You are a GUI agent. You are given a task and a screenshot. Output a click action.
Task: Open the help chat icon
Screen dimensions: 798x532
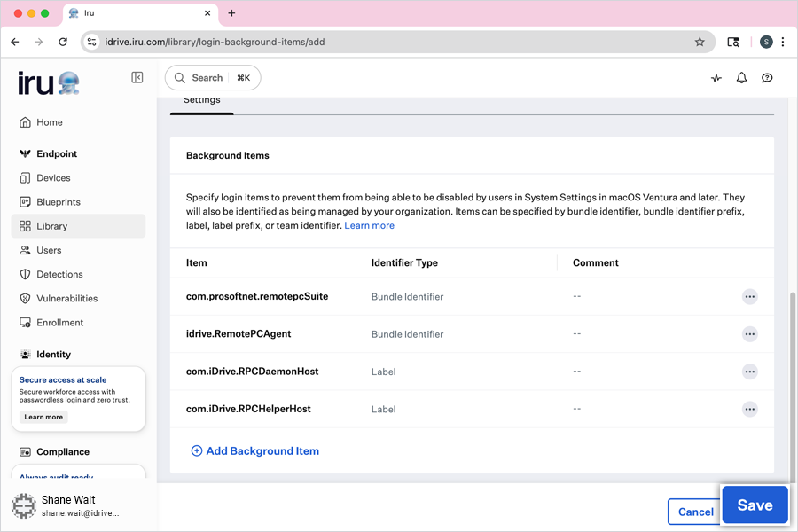(x=768, y=78)
